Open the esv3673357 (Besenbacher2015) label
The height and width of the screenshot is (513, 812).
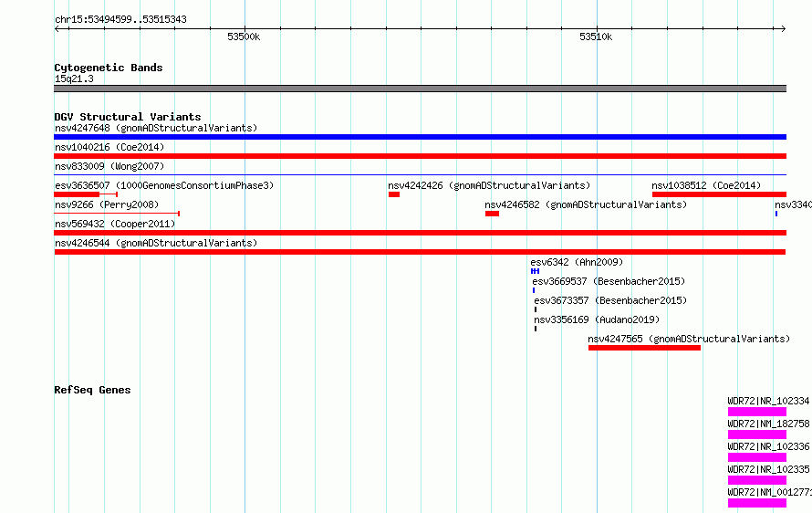click(610, 300)
